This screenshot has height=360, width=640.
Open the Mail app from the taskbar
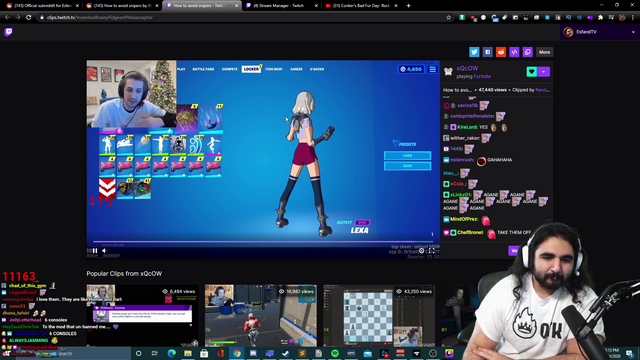pyautogui.click(x=367, y=353)
